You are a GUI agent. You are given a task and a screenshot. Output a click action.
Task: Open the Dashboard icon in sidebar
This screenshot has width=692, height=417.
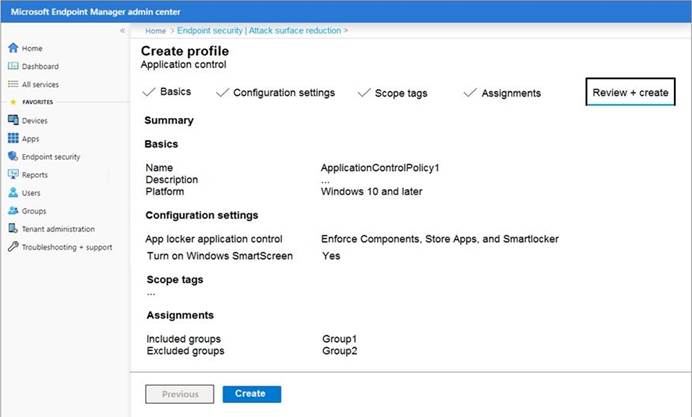point(13,66)
